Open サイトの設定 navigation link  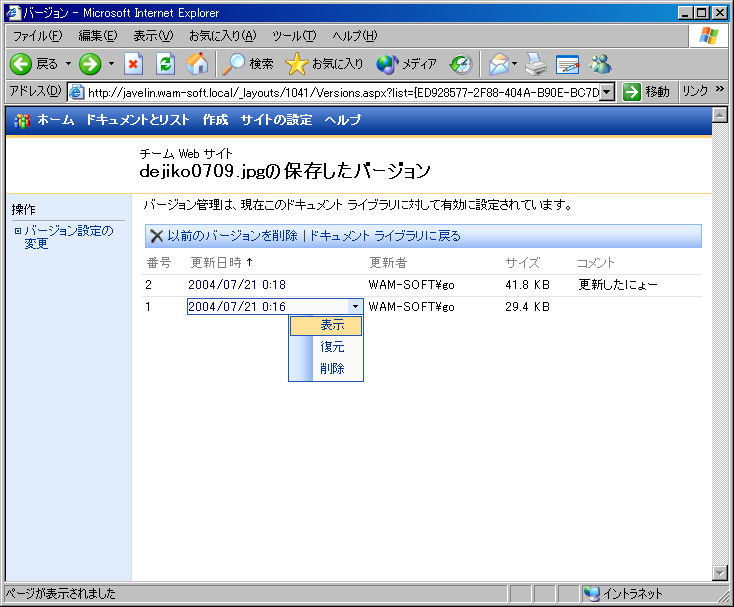point(276,120)
